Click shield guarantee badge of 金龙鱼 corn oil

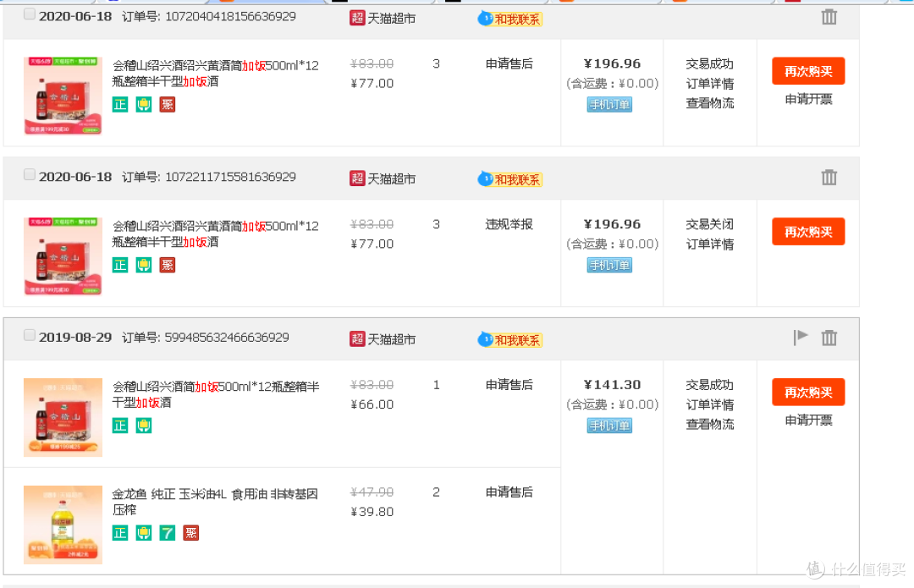tap(143, 533)
